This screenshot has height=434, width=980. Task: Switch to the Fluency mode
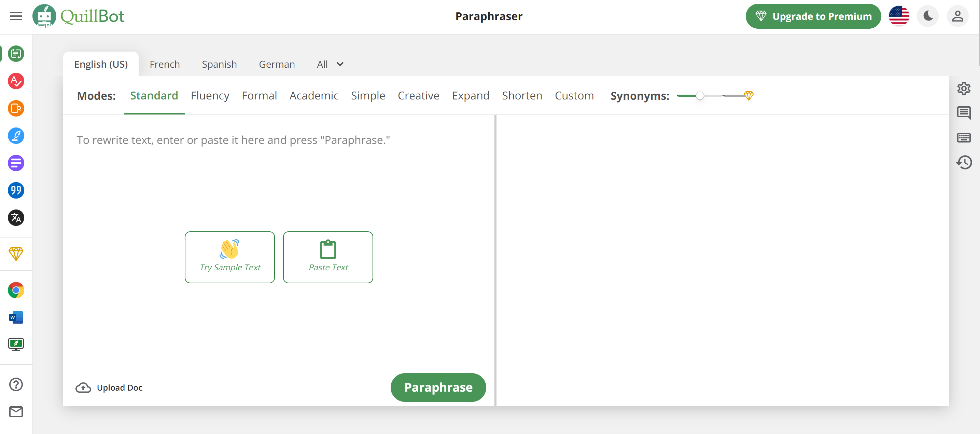pos(210,96)
